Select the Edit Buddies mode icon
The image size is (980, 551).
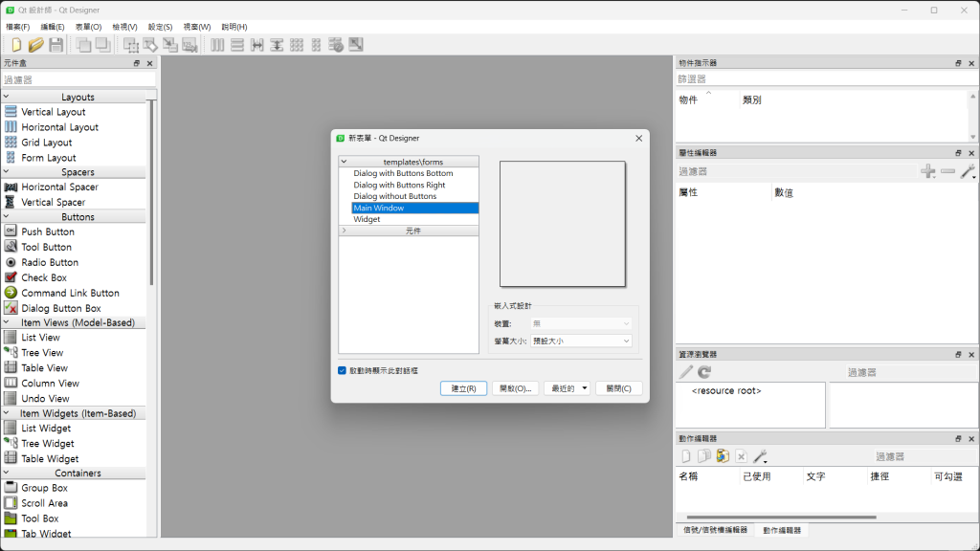point(170,44)
